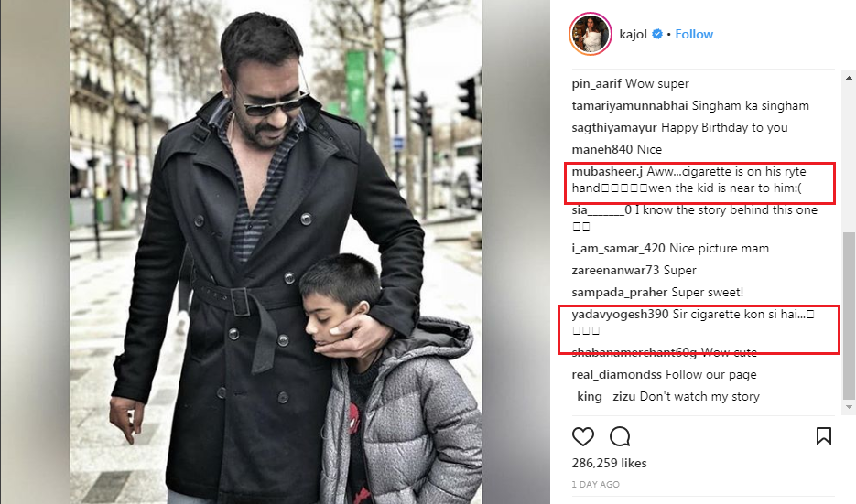Open kajol's profile picture avatar
856x504 pixels.
tap(591, 34)
